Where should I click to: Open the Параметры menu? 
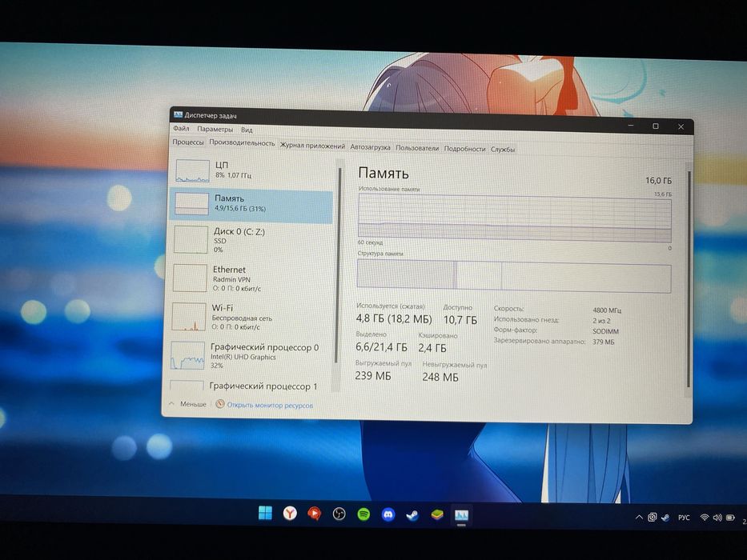[x=215, y=129]
